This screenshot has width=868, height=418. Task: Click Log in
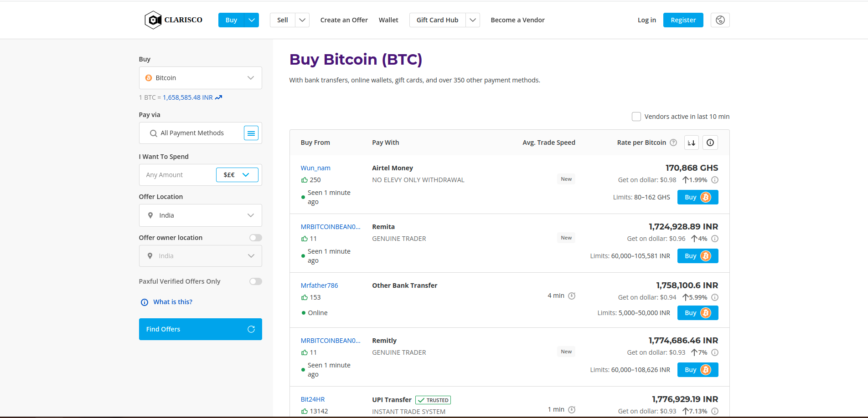(647, 20)
